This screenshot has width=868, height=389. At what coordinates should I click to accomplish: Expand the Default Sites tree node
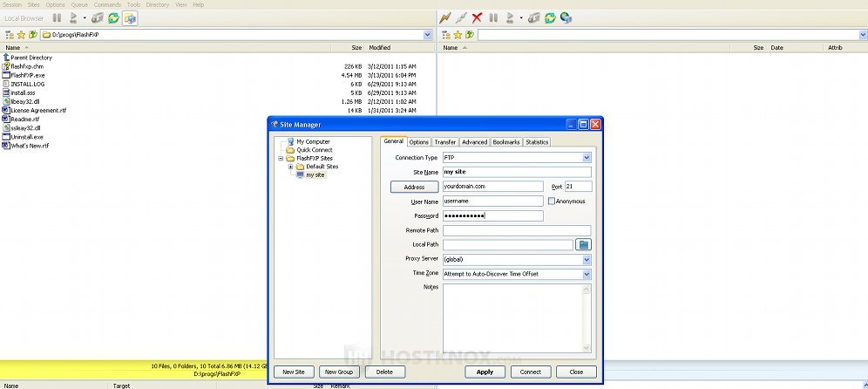pyautogui.click(x=290, y=167)
